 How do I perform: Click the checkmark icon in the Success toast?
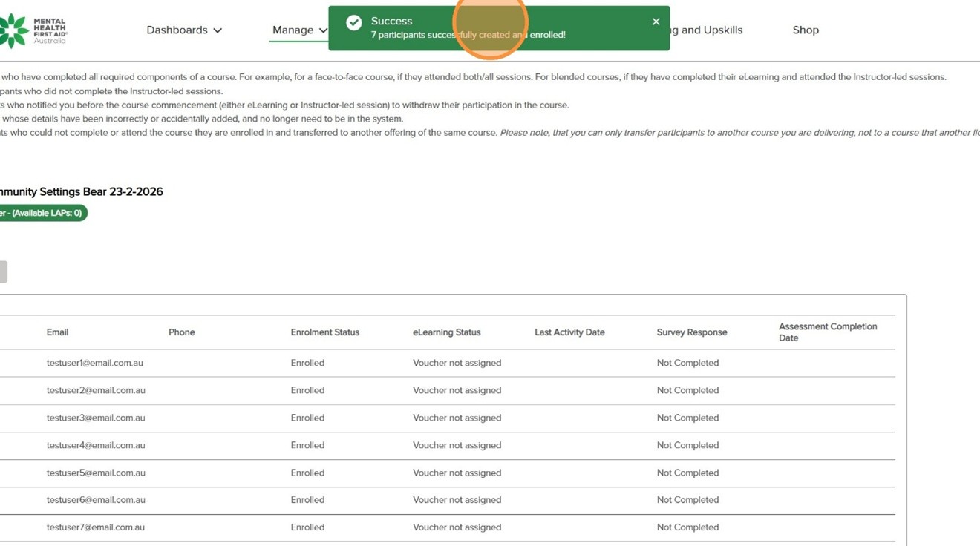(354, 22)
